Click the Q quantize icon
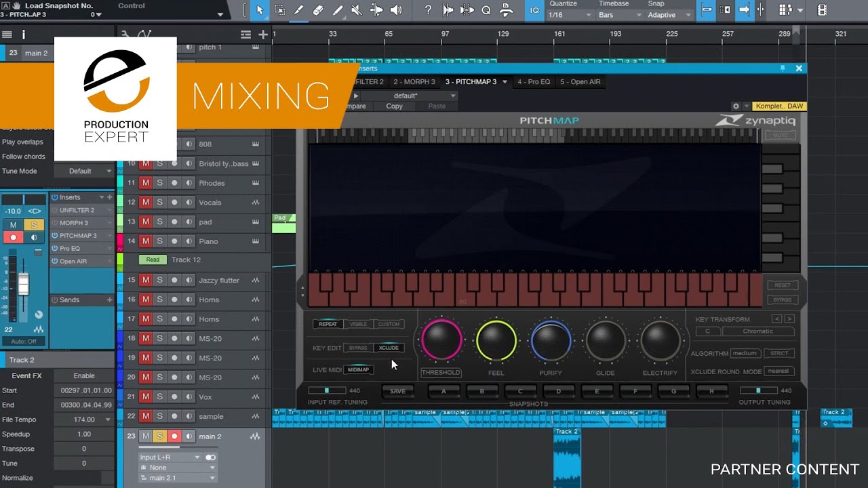The width and height of the screenshot is (868, 488). tap(486, 10)
